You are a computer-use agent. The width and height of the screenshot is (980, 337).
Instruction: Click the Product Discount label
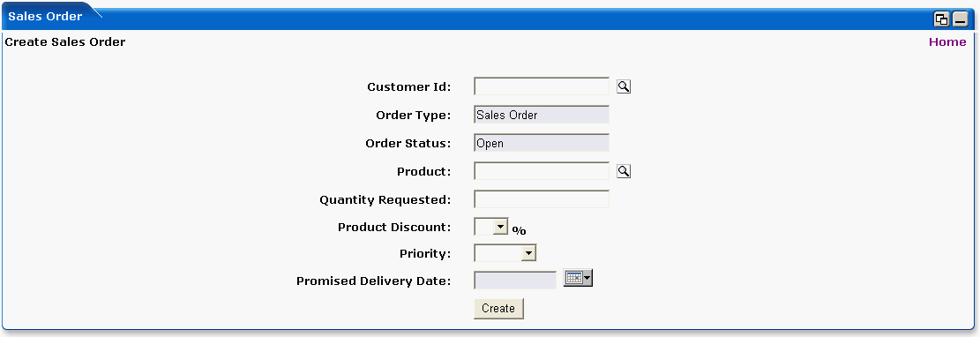click(394, 227)
